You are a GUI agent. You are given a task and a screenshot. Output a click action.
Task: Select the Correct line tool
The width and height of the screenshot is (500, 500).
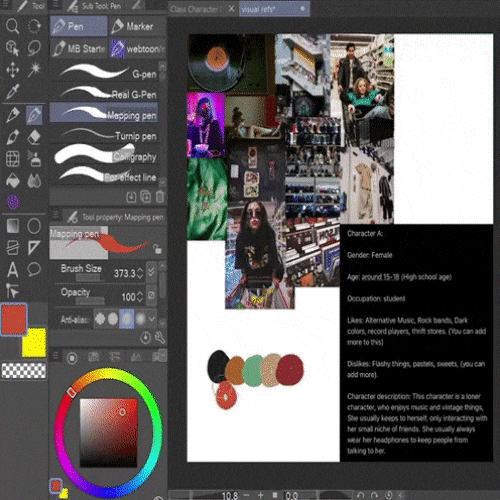point(12,291)
